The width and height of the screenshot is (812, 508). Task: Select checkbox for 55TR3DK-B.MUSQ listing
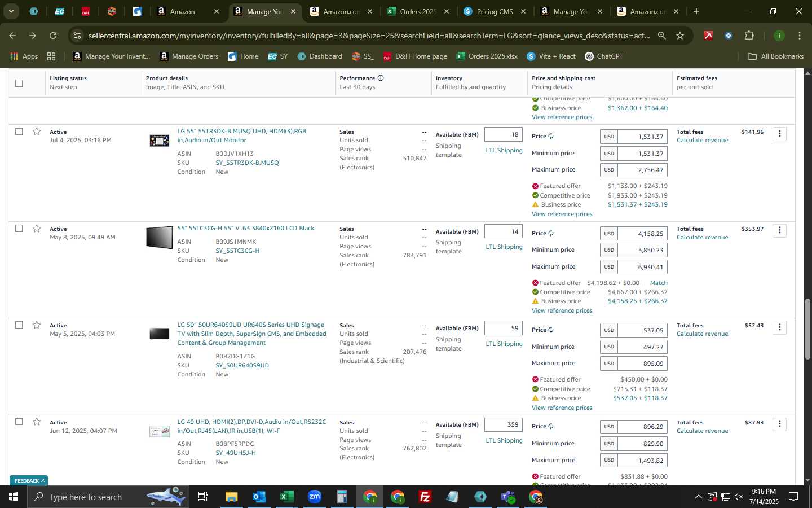pyautogui.click(x=19, y=132)
